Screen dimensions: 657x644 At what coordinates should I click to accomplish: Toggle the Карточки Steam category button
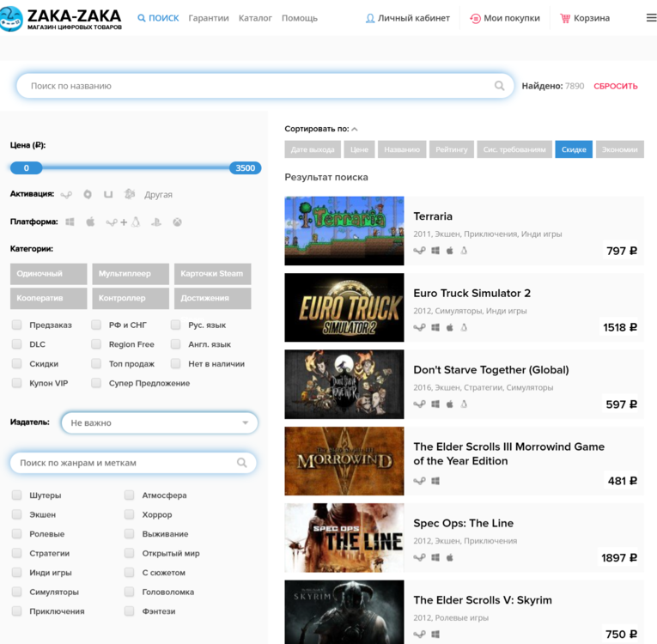pos(212,274)
